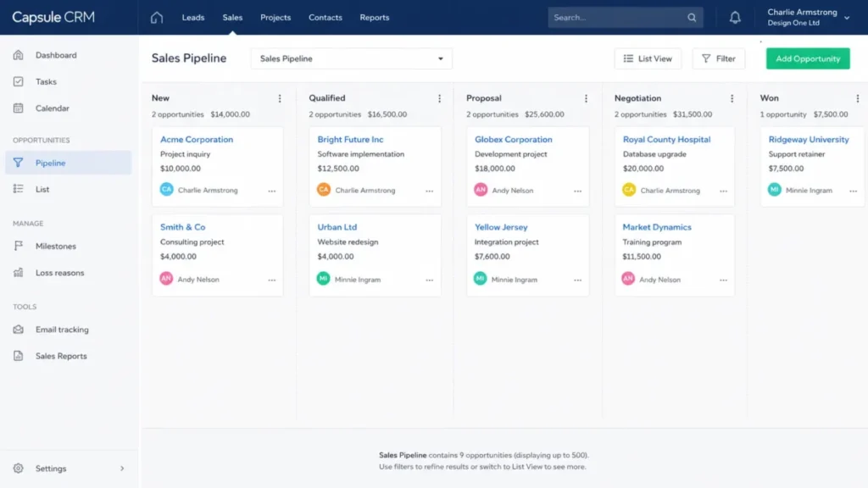Open more options on Yellow Jersey card
868x488 pixels.
tap(577, 280)
